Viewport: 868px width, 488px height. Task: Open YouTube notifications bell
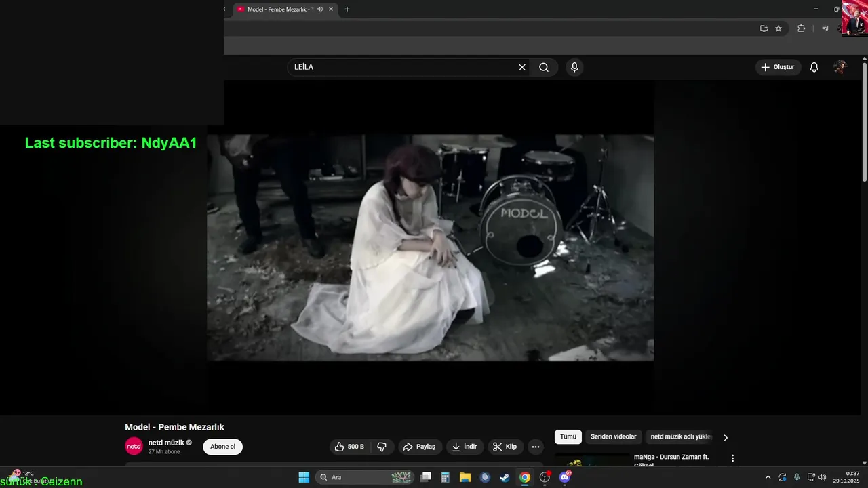[x=814, y=67]
